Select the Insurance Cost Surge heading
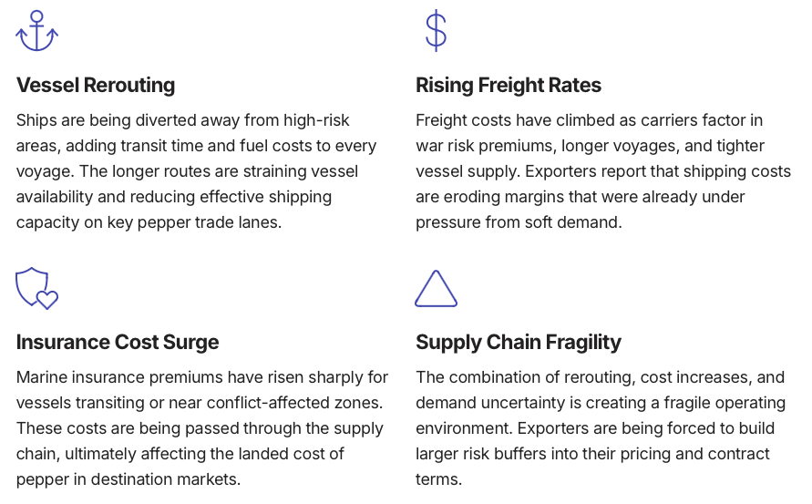This screenshot has width=812, height=504. tap(118, 343)
